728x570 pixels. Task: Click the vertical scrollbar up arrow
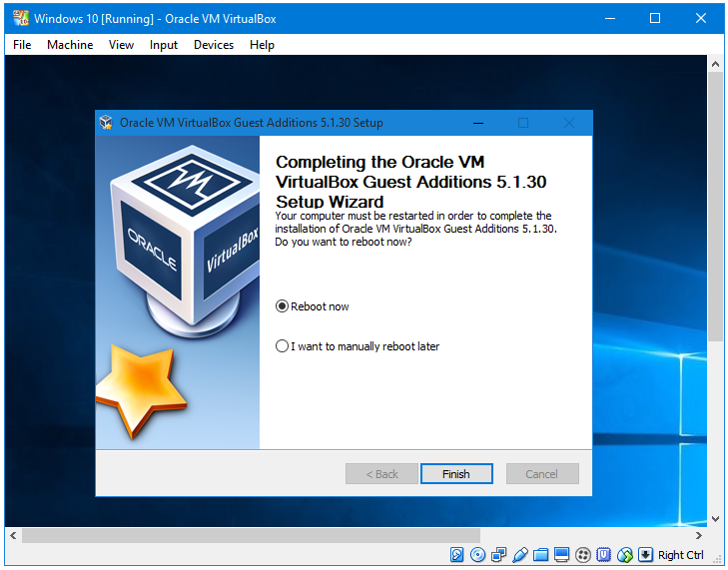715,65
